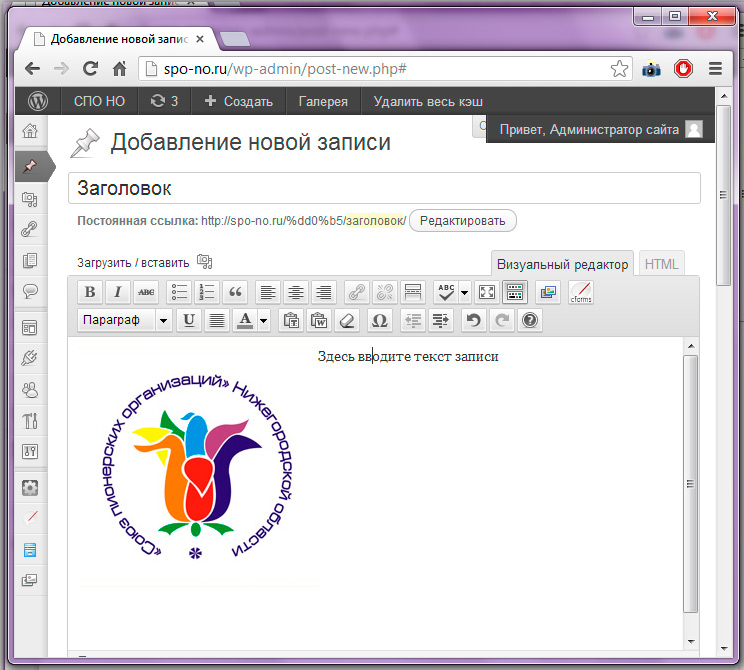Align text to center
This screenshot has width=744, height=670.
(x=296, y=292)
